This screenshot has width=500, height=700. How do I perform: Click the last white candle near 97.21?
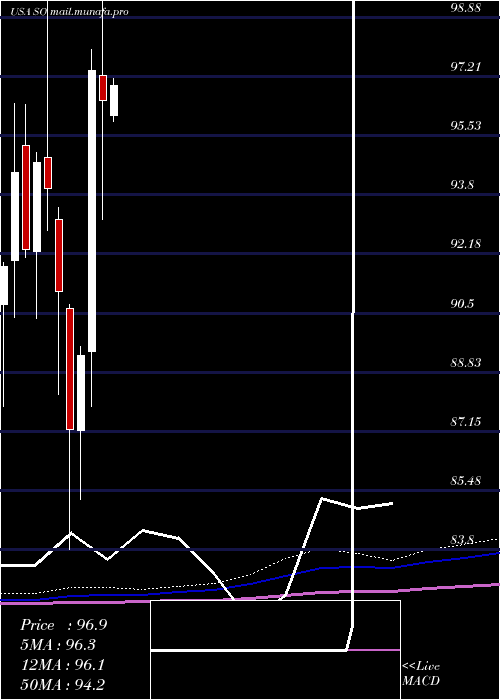coord(114,100)
